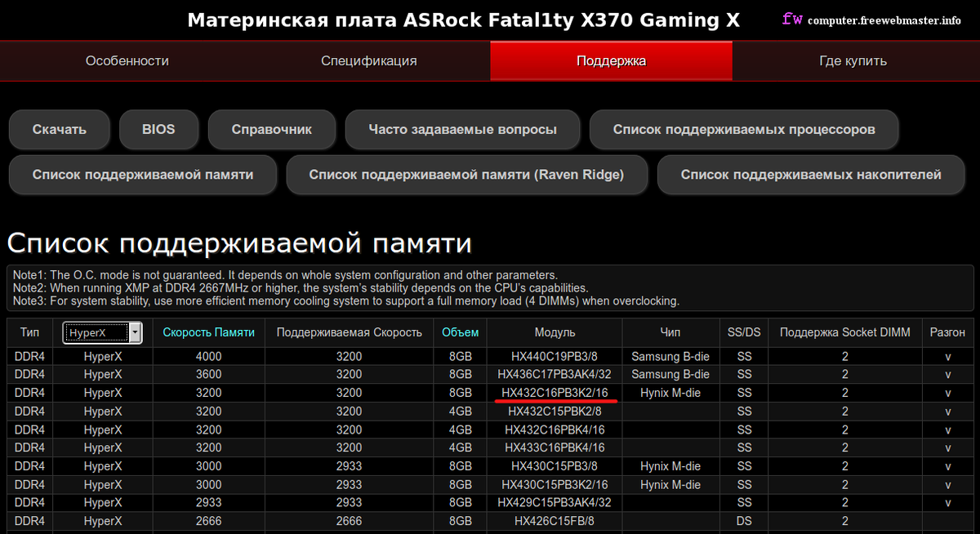This screenshot has width=980, height=534.
Task: Click the SS/DS column header
Action: point(744,332)
